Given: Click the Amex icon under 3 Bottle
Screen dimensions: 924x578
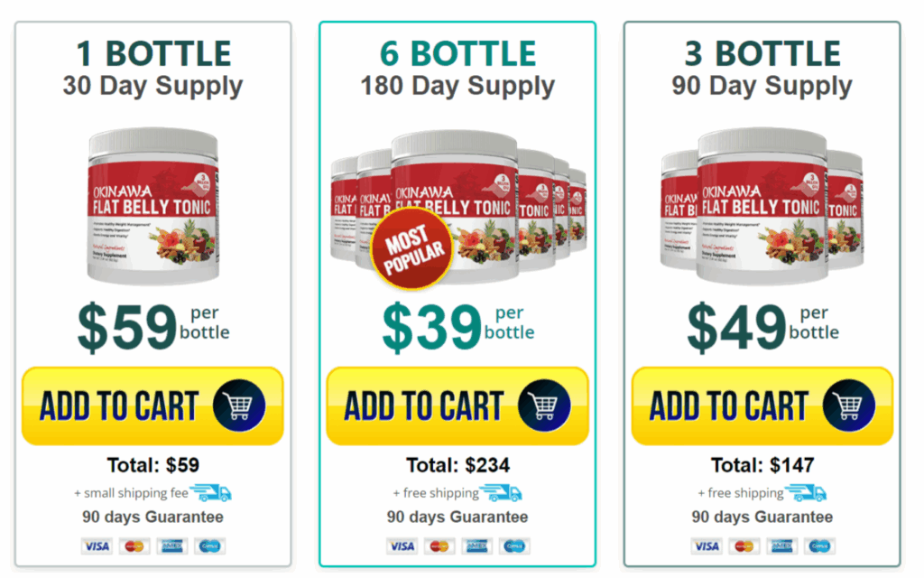Looking at the screenshot, I should coord(782,546).
